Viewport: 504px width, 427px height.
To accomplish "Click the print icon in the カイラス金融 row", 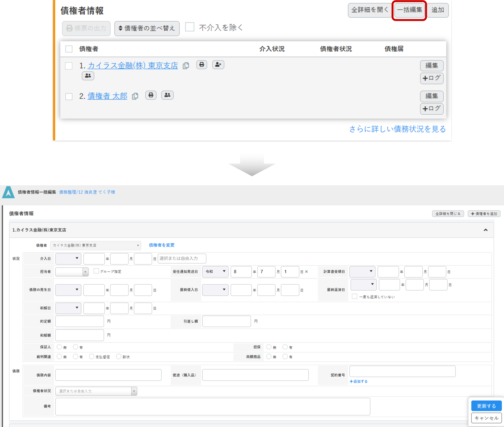I will pyautogui.click(x=202, y=65).
